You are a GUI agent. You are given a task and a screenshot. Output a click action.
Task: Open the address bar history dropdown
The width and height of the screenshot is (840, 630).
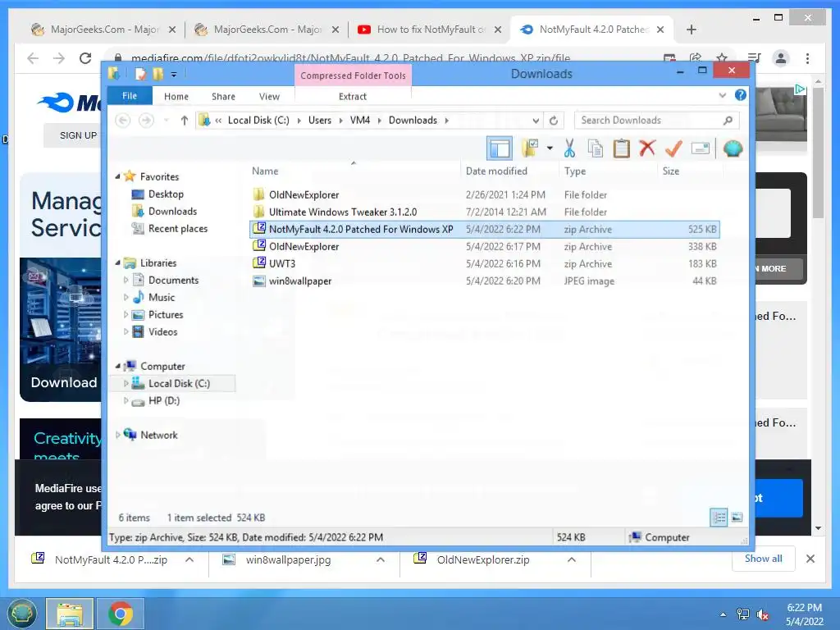535,121
